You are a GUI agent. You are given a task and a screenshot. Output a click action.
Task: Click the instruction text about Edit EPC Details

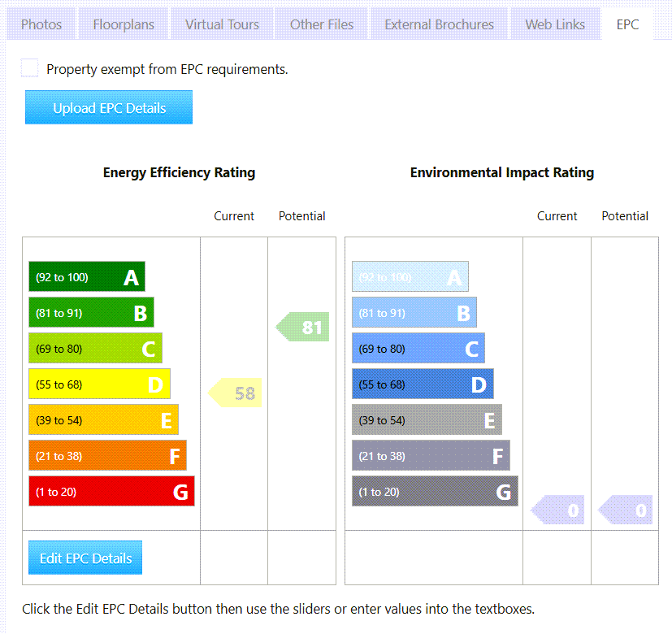278,609
